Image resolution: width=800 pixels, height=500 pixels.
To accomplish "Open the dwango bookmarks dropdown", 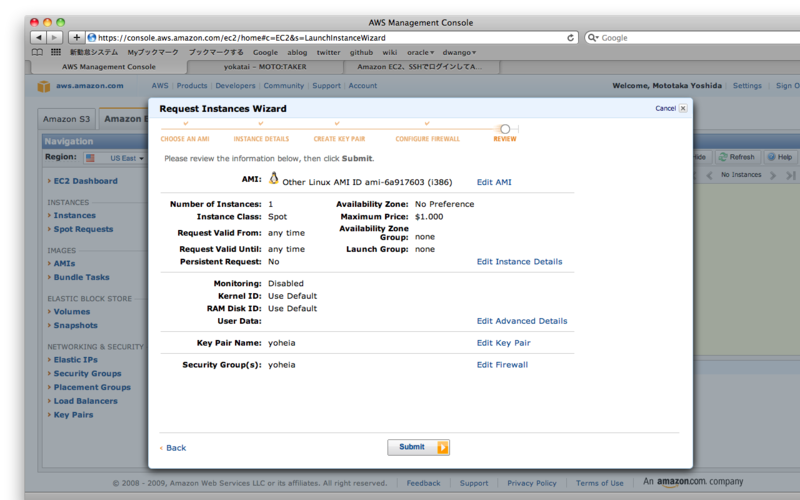I will 459,52.
